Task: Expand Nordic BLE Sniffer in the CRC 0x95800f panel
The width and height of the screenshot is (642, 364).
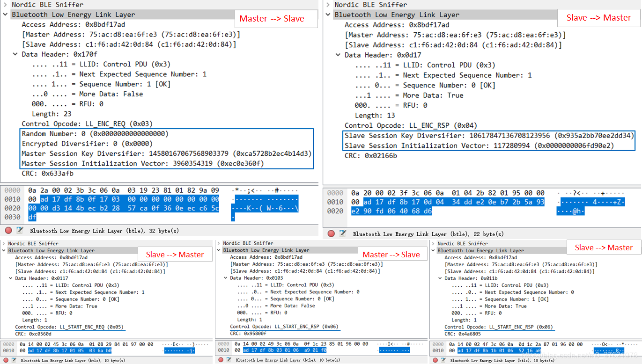Action: 219,243
